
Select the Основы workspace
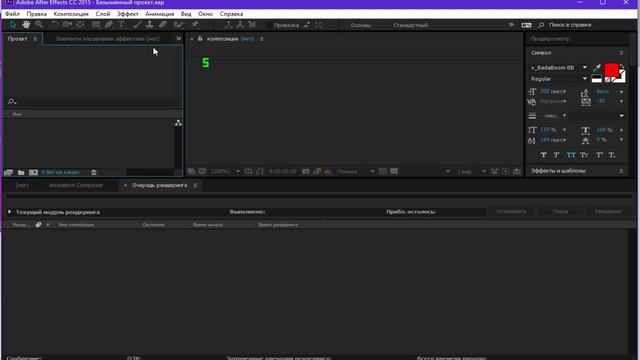360,25
